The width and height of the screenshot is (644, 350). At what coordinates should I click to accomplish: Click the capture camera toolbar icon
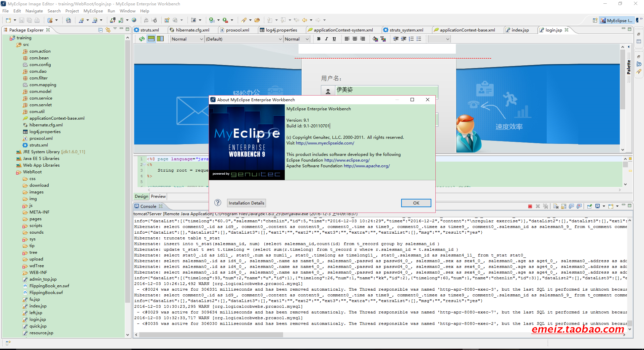pyautogui.click(x=194, y=20)
